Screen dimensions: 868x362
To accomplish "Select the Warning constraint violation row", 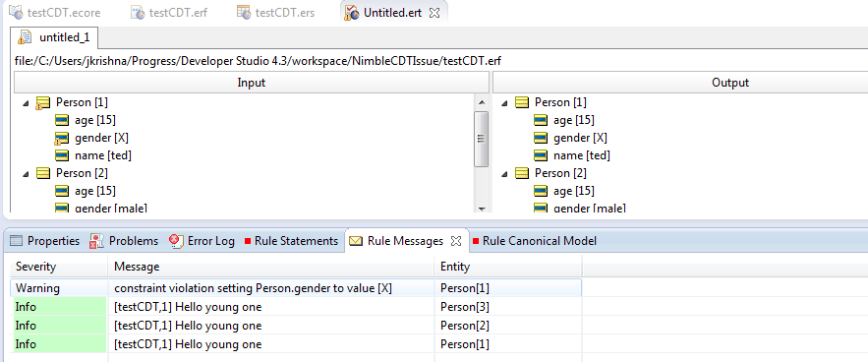I will pos(296,288).
